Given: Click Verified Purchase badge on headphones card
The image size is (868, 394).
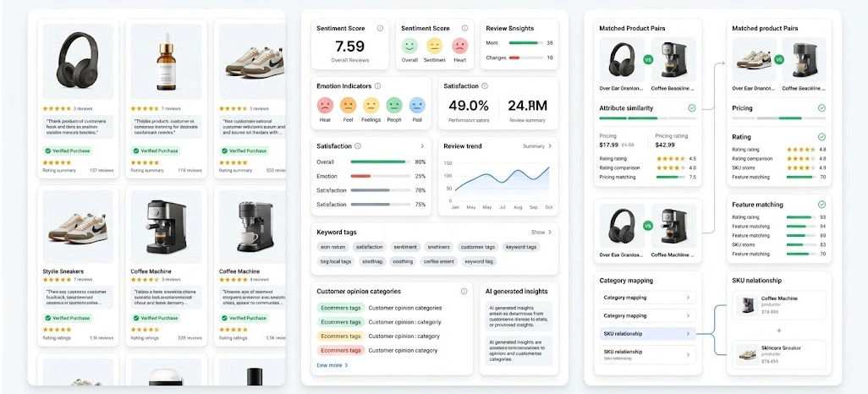Looking at the screenshot, I should (67, 150).
